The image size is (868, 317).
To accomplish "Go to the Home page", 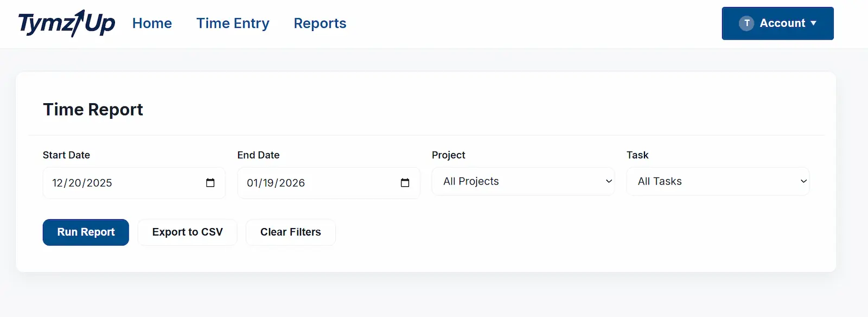I will [x=152, y=23].
